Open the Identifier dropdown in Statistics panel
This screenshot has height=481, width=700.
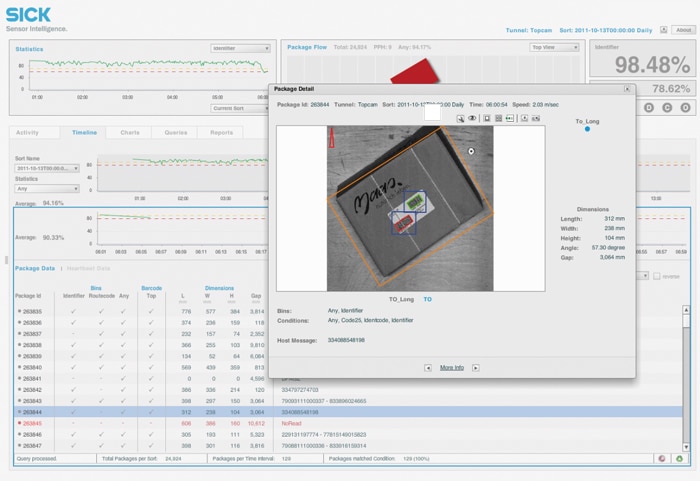point(240,48)
